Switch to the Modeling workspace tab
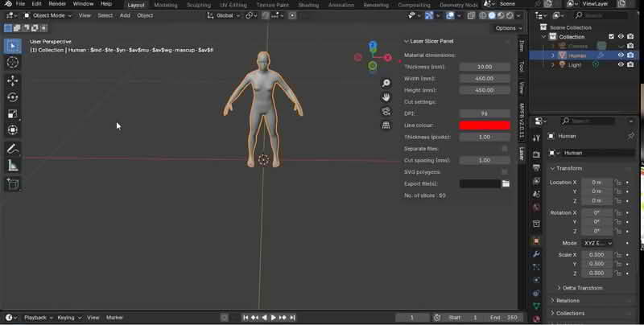Viewport: 644px width, 325px height. 166,4
